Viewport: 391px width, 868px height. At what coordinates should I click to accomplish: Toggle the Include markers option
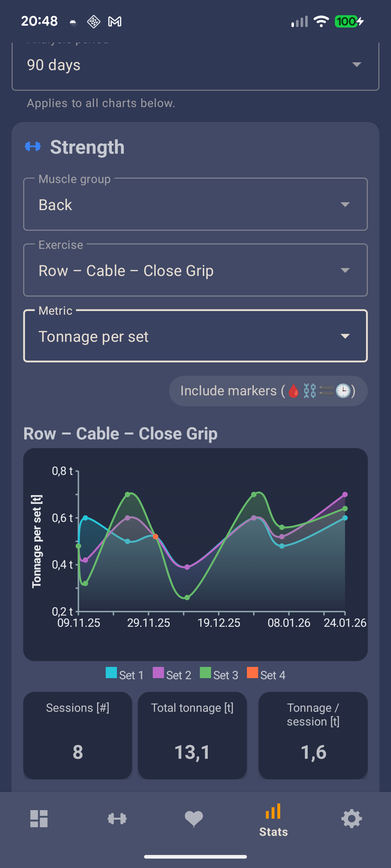[268, 391]
